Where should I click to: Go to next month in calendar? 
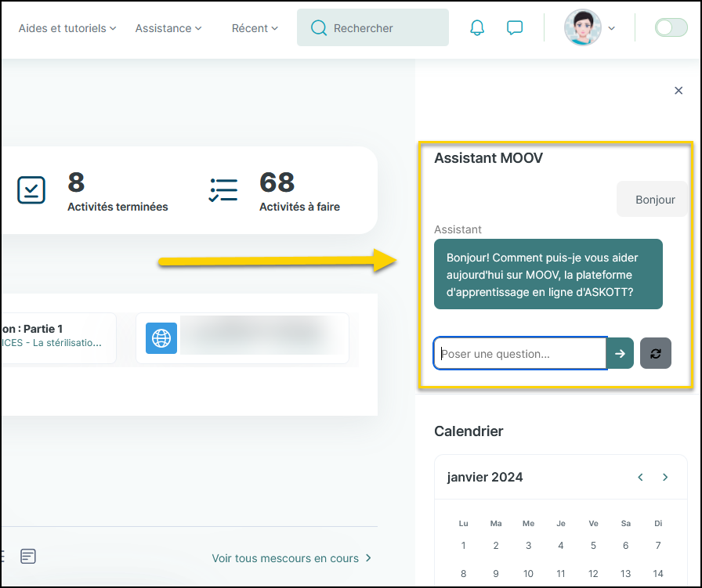click(x=665, y=477)
